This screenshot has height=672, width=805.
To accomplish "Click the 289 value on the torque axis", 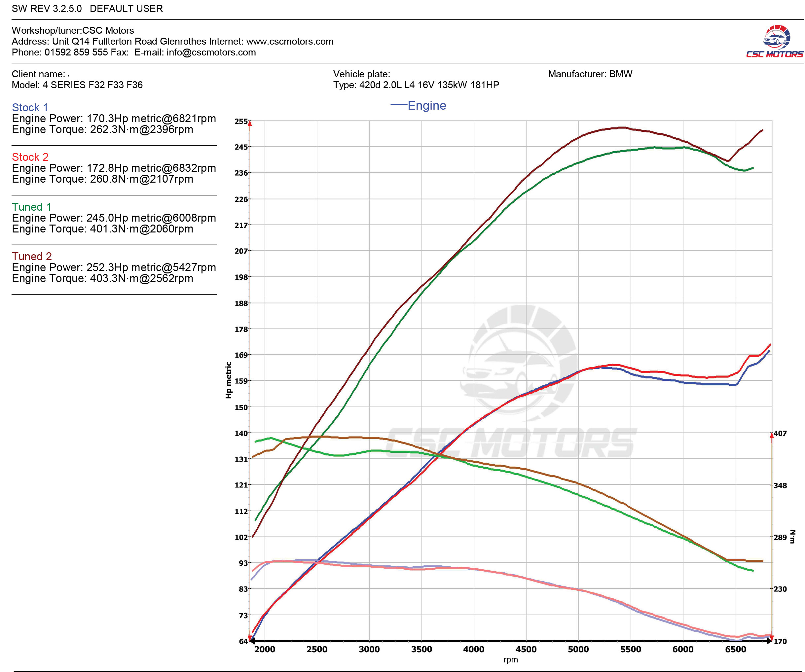I will point(780,537).
